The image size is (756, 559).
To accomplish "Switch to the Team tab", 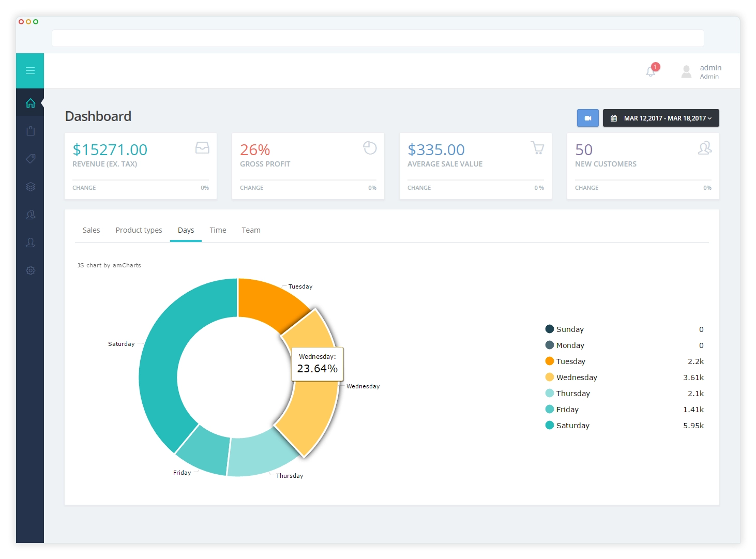I will click(251, 230).
